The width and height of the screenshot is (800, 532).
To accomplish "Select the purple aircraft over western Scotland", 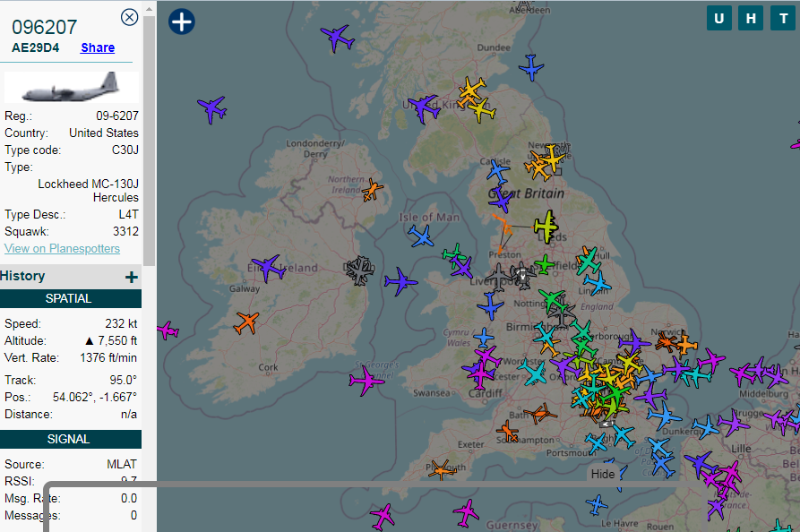I will click(x=424, y=107).
